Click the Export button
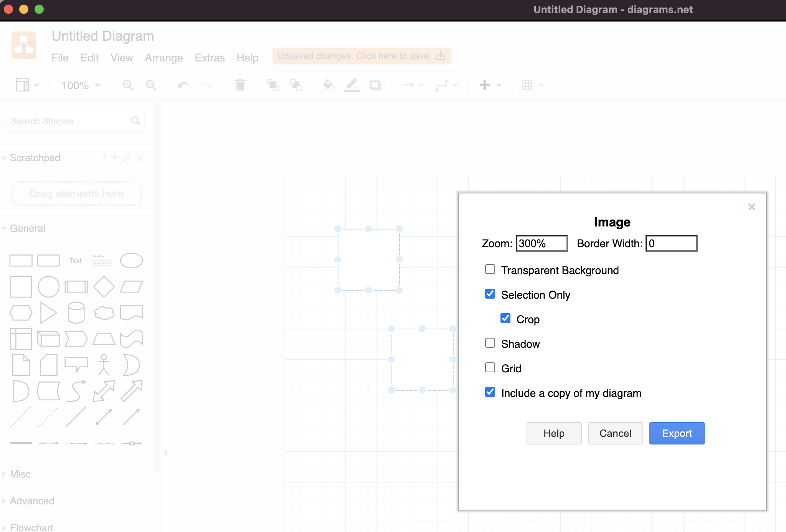Screen dimensions: 786x532 coord(676,433)
